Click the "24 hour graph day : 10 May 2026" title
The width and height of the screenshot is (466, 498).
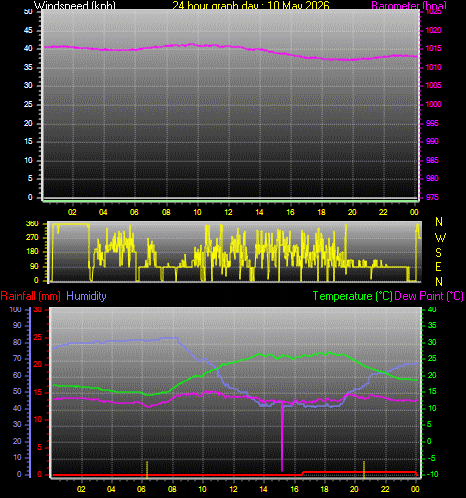(x=251, y=5)
